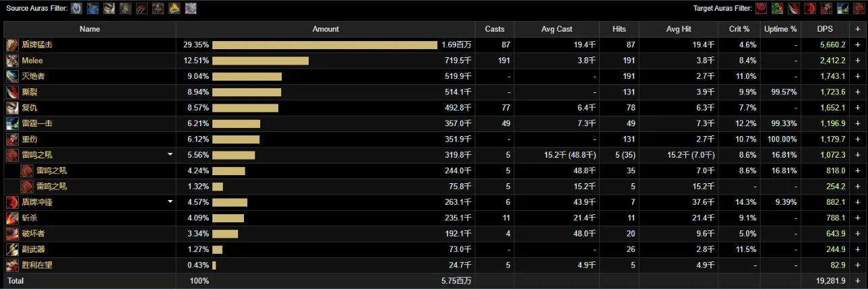Sort table by Amount column header
Screen dimensions: 868x289
[325, 29]
